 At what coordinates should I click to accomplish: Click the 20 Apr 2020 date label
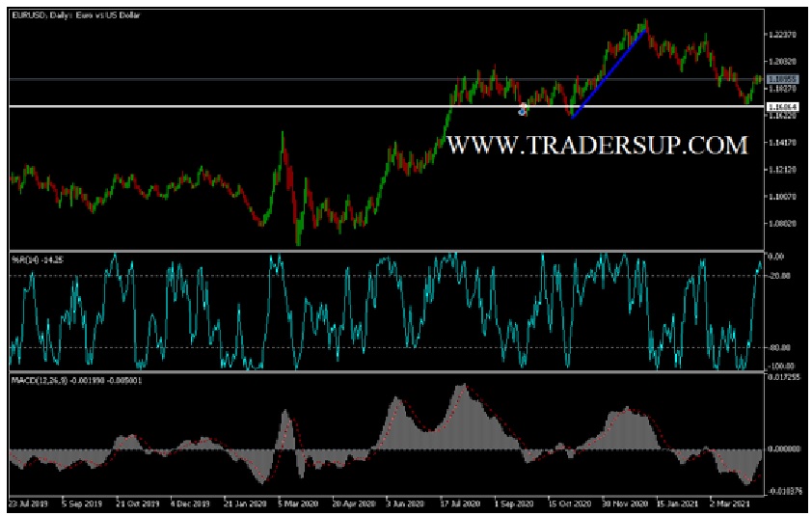(353, 503)
